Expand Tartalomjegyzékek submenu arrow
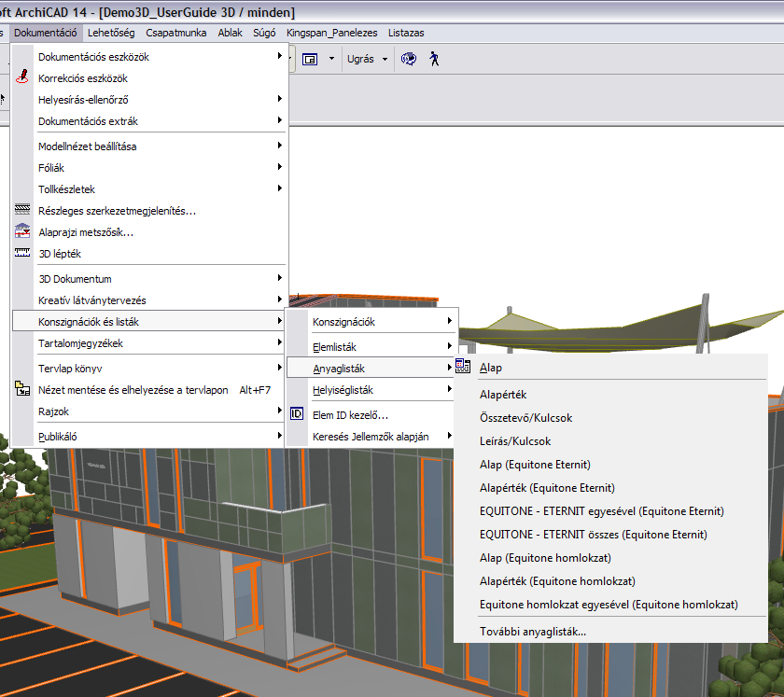The image size is (784, 697). pos(280,342)
